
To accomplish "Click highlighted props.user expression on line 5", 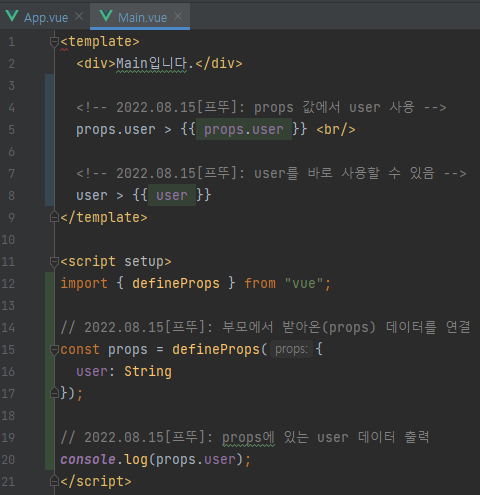I will click(244, 129).
